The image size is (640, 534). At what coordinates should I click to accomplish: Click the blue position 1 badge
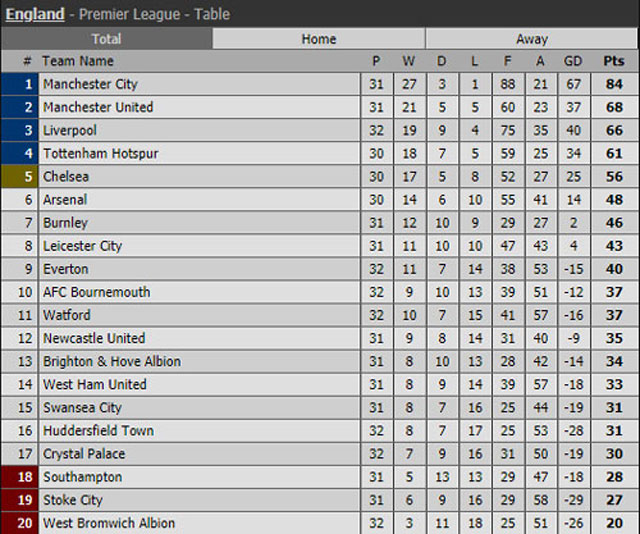click(x=20, y=84)
